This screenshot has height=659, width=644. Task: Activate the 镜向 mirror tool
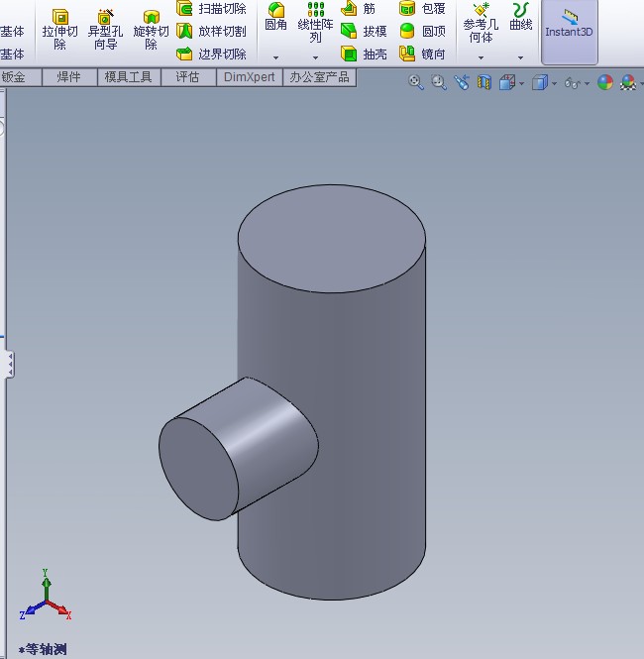point(422,54)
